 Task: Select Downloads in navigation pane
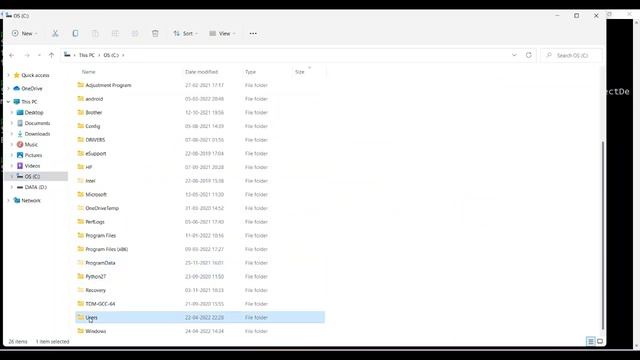[37, 134]
